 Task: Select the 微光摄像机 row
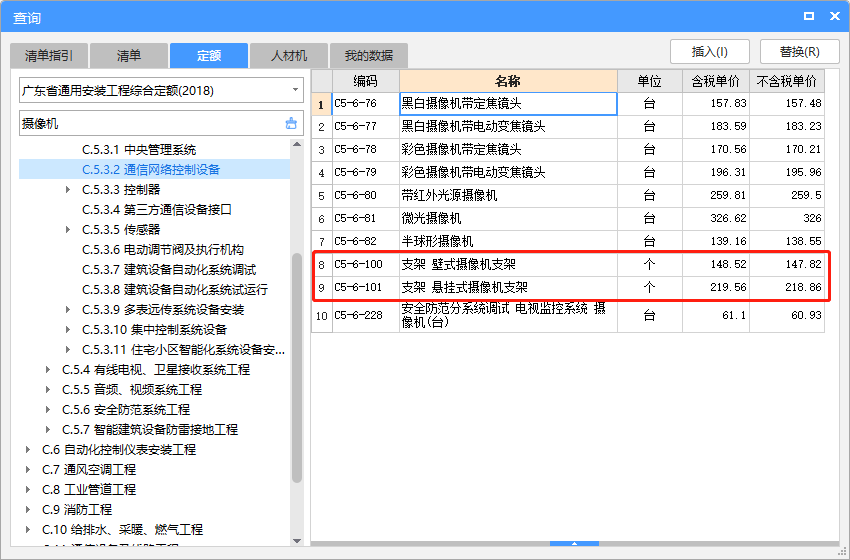[x=568, y=218]
